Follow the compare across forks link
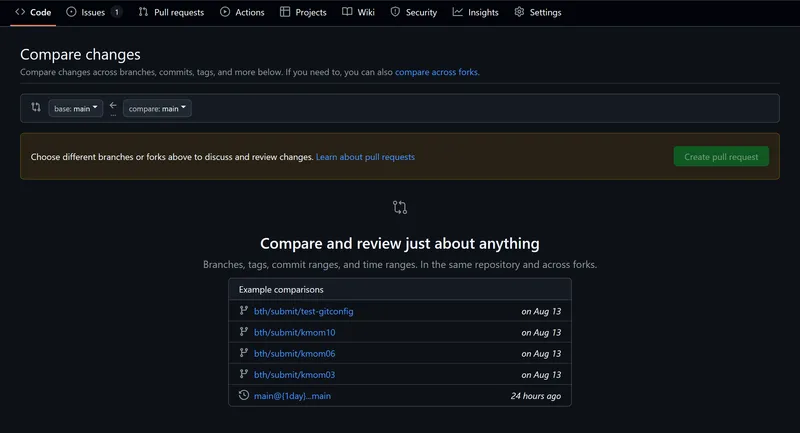Viewport: 800px width, 433px height. (436, 72)
